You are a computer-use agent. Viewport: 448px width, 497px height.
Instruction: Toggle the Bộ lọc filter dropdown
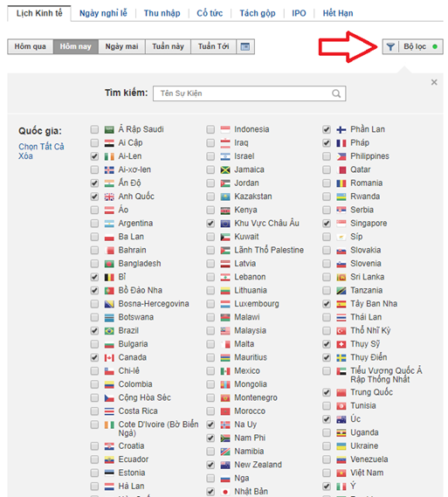pyautogui.click(x=412, y=47)
